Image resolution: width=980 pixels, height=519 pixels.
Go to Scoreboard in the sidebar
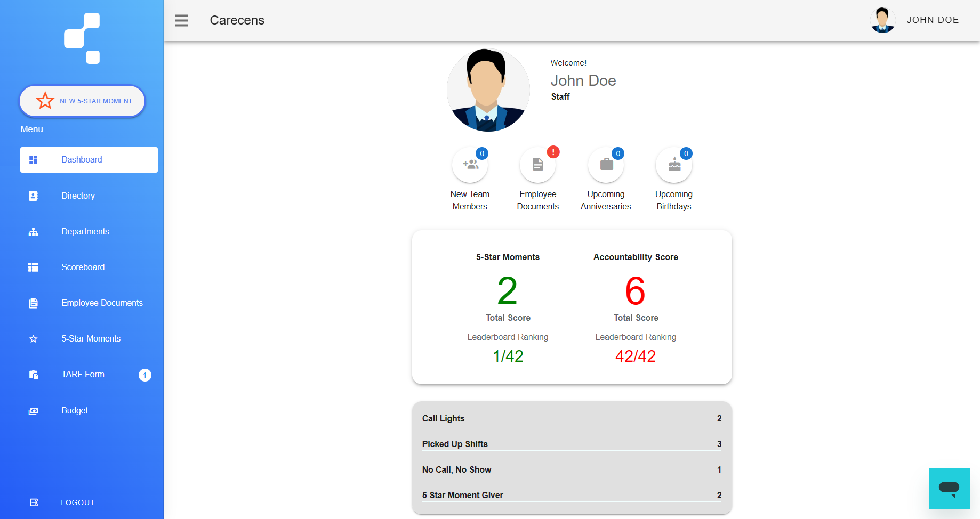click(x=83, y=267)
